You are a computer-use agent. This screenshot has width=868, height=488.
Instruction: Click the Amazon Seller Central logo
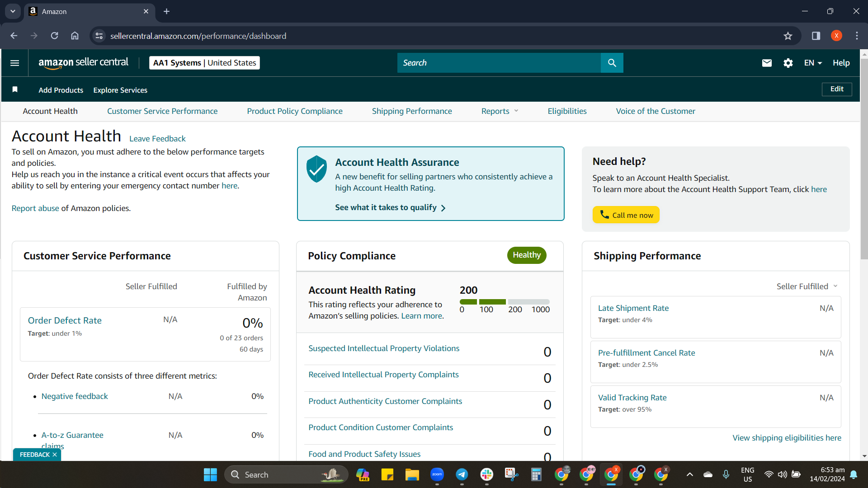[x=83, y=63]
